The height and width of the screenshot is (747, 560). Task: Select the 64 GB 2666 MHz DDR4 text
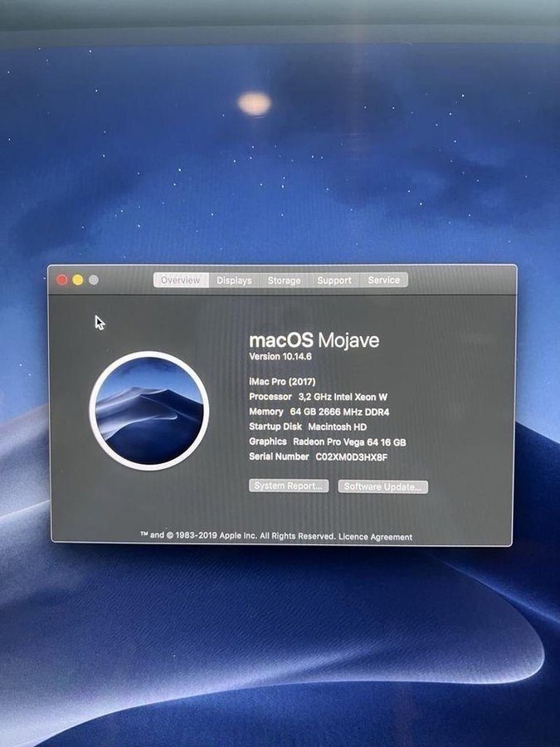339,412
